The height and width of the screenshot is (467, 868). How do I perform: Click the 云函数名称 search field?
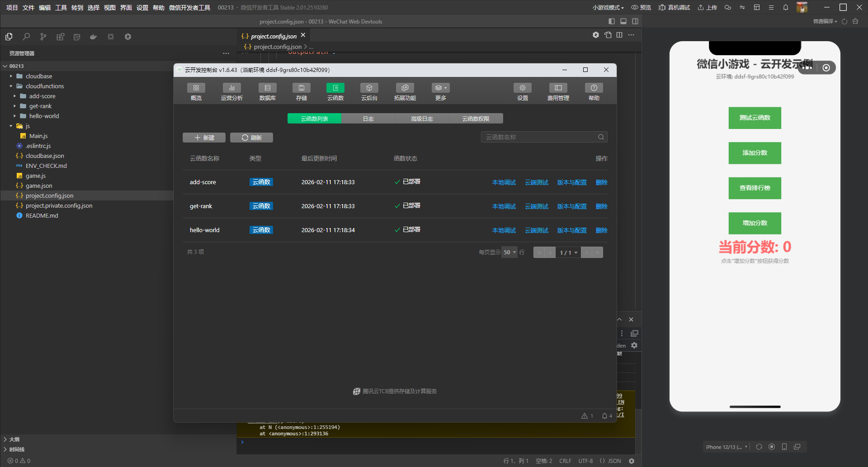[544, 137]
